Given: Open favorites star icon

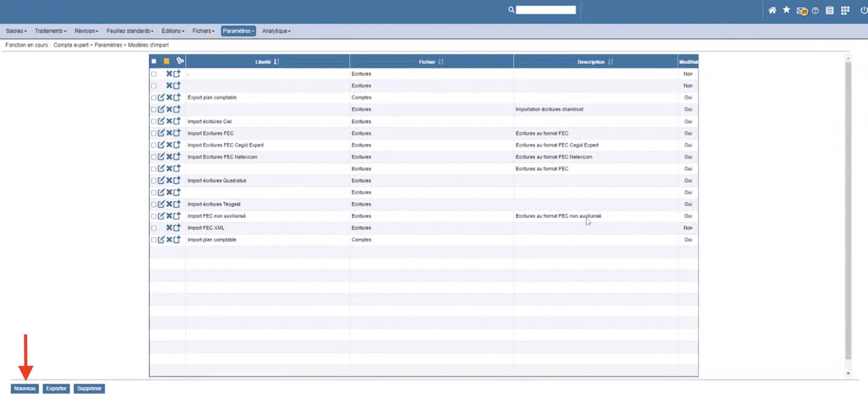Looking at the screenshot, I should [786, 10].
